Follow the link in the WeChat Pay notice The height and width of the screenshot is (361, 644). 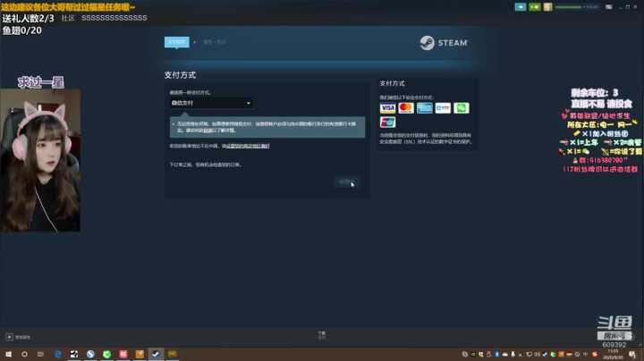point(208,130)
